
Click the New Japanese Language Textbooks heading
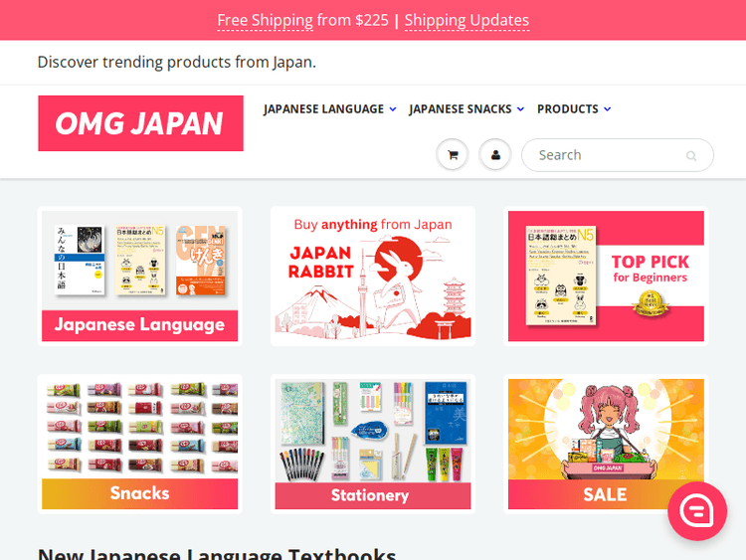click(217, 554)
